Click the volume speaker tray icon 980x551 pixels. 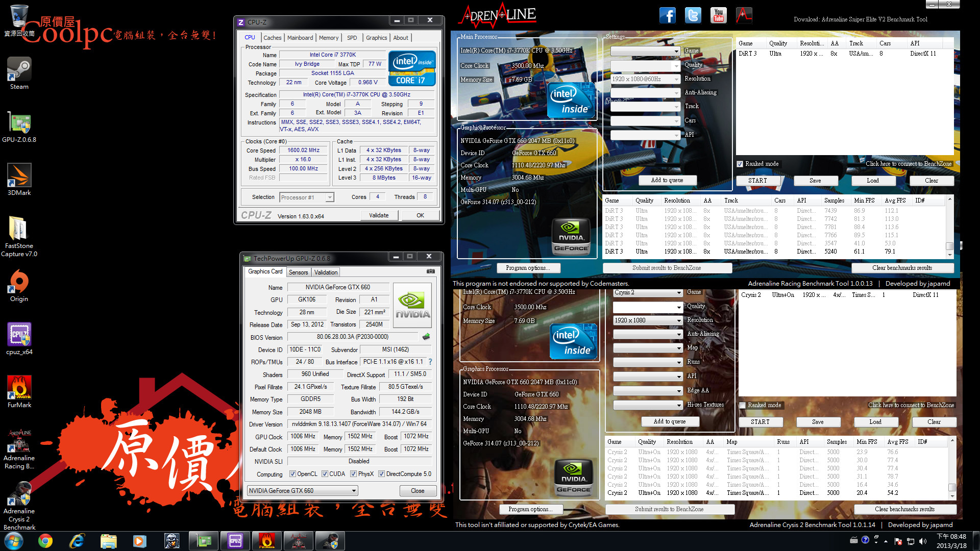[923, 541]
